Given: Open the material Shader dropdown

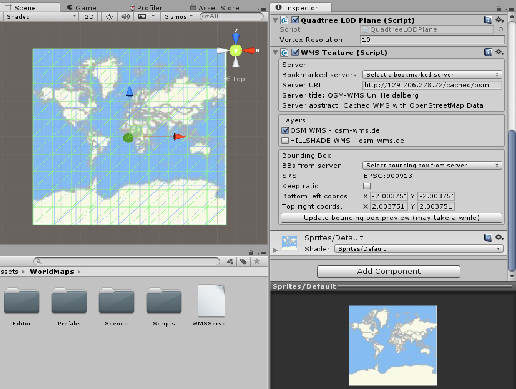Looking at the screenshot, I should point(419,249).
